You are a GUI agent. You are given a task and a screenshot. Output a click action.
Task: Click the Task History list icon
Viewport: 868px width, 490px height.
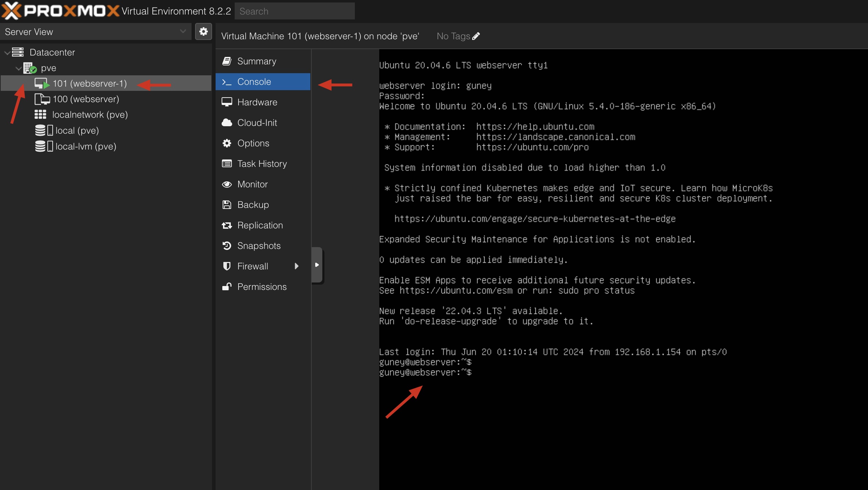pos(227,164)
